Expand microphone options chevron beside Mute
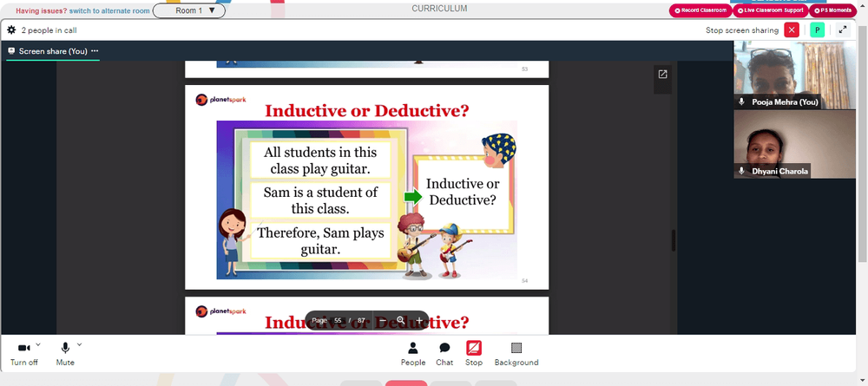The image size is (868, 386). 79,344
